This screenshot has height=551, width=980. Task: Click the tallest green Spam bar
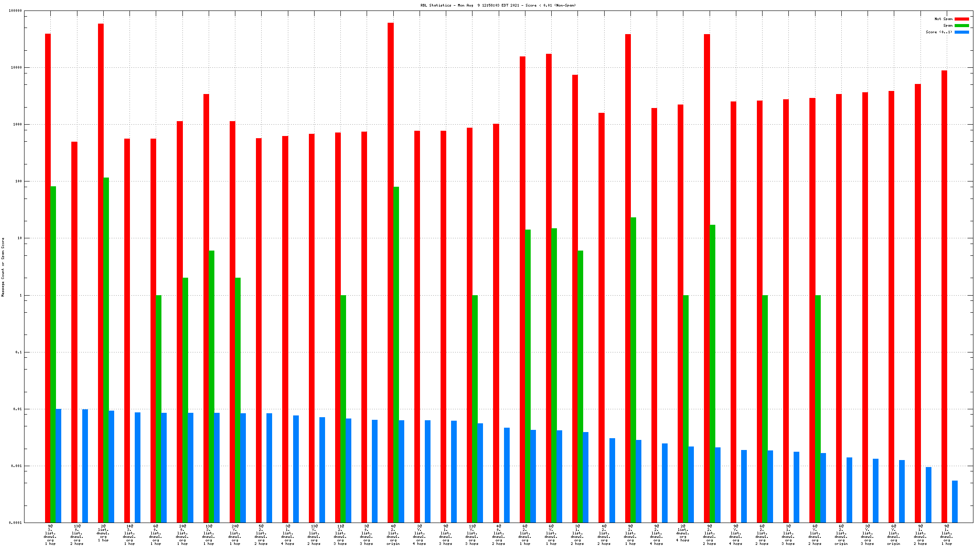click(106, 350)
